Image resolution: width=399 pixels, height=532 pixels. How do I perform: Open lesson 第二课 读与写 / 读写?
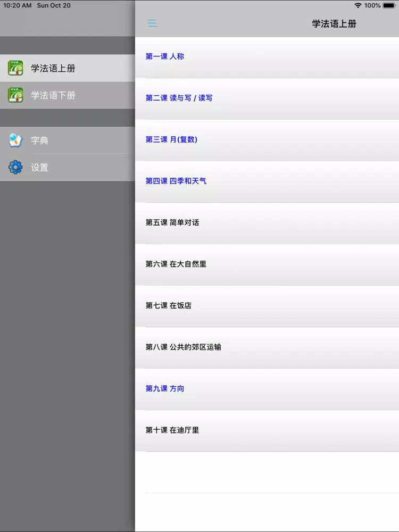coord(267,99)
